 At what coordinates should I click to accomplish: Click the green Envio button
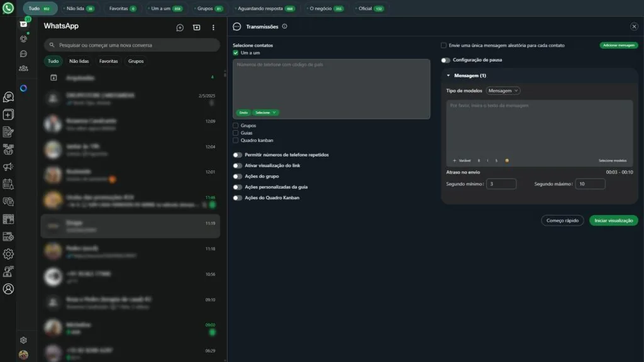point(243,112)
